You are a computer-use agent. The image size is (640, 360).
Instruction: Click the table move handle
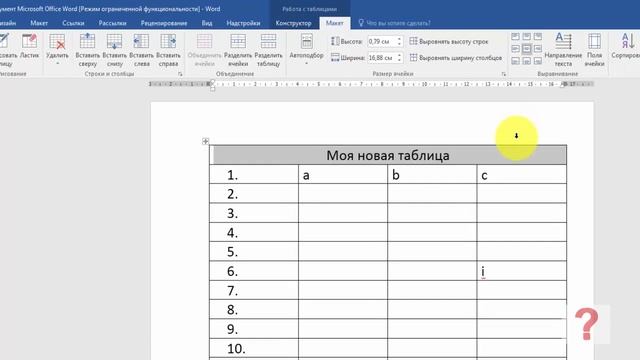pyautogui.click(x=205, y=141)
